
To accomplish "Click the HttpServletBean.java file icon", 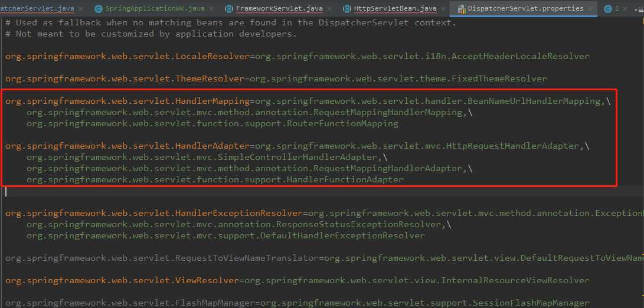I will coord(347,9).
